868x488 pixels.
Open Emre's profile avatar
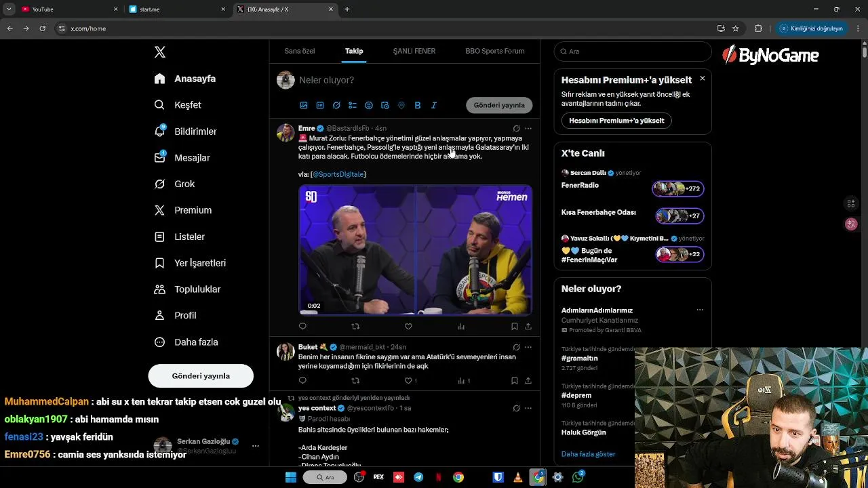tap(285, 132)
